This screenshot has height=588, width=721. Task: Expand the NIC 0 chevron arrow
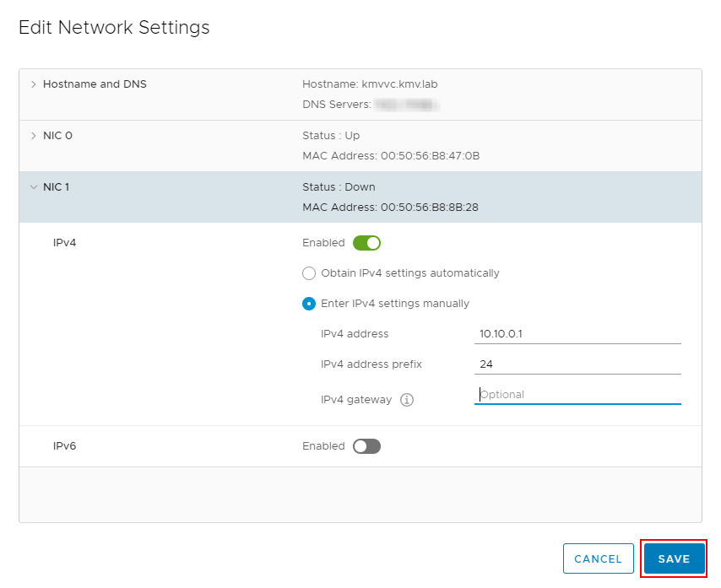click(34, 136)
